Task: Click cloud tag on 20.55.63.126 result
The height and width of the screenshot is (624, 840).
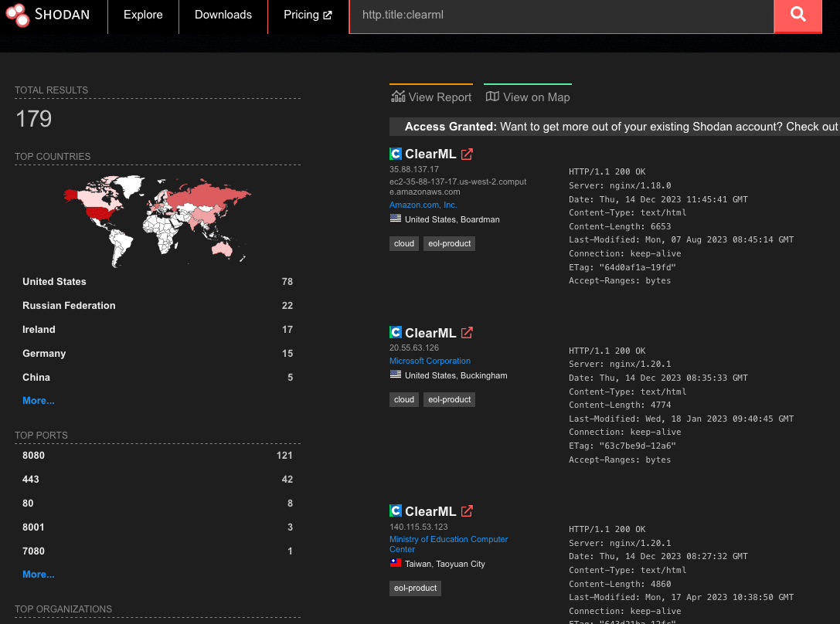Action: click(x=404, y=400)
